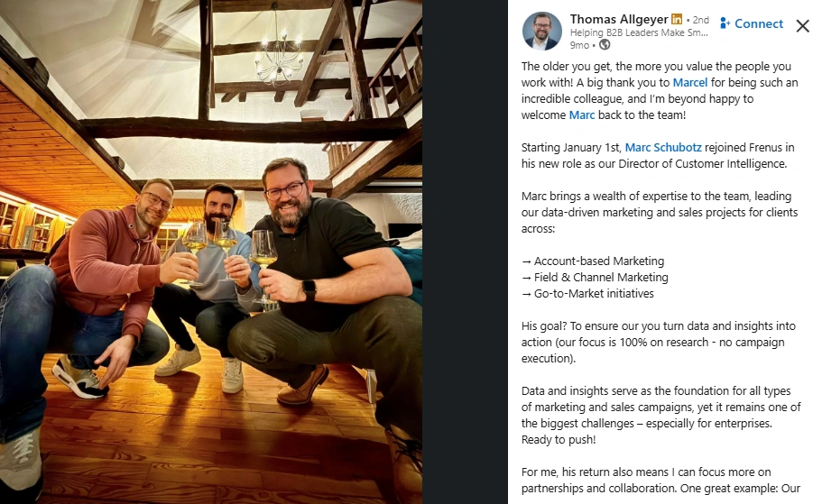The width and height of the screenshot is (813, 504).
Task: Click the 'Ready to push!' sentence
Action: [x=559, y=440]
